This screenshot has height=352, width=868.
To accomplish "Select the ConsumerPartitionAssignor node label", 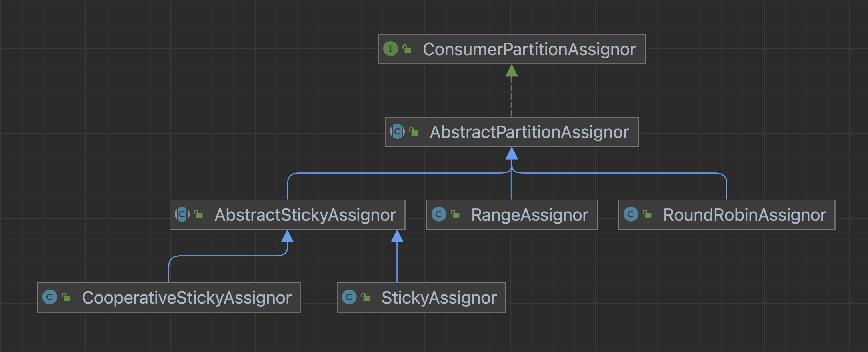I will pyautogui.click(x=529, y=50).
